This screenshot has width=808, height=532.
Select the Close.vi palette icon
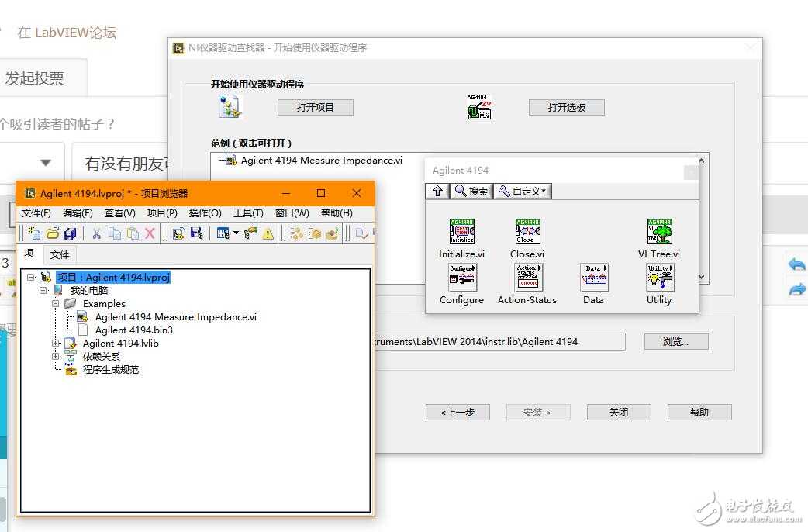click(527, 231)
